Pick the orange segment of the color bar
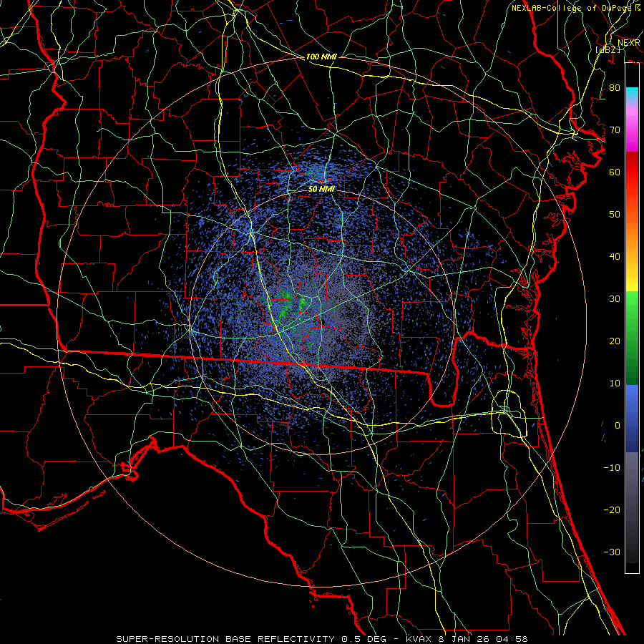Screen dimensions: 644x644 pyautogui.click(x=632, y=234)
